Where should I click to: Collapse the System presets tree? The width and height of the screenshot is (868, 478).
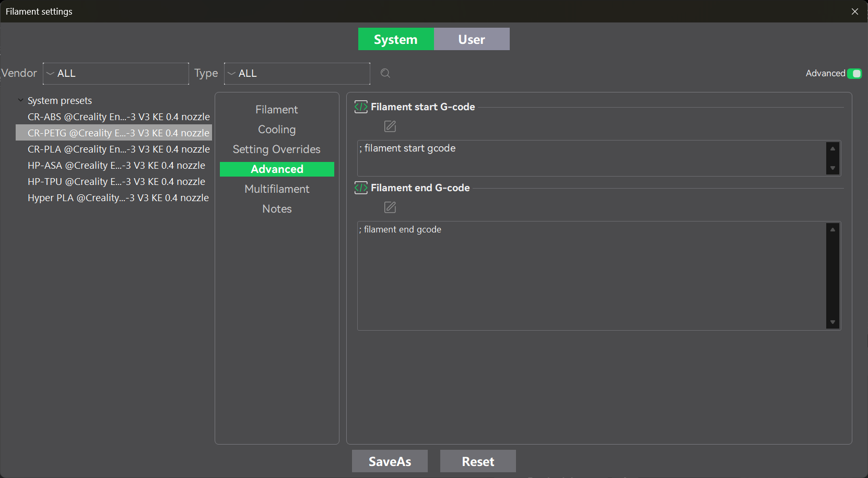click(20, 100)
